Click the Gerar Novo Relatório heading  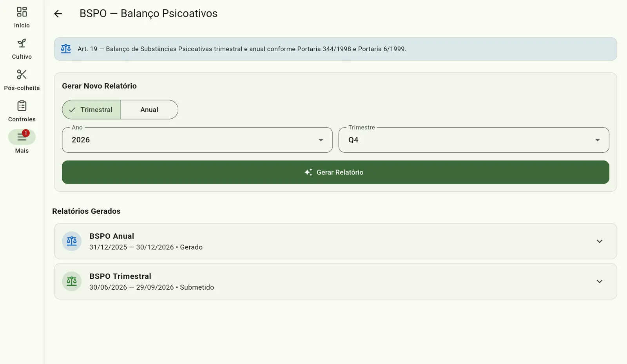99,86
